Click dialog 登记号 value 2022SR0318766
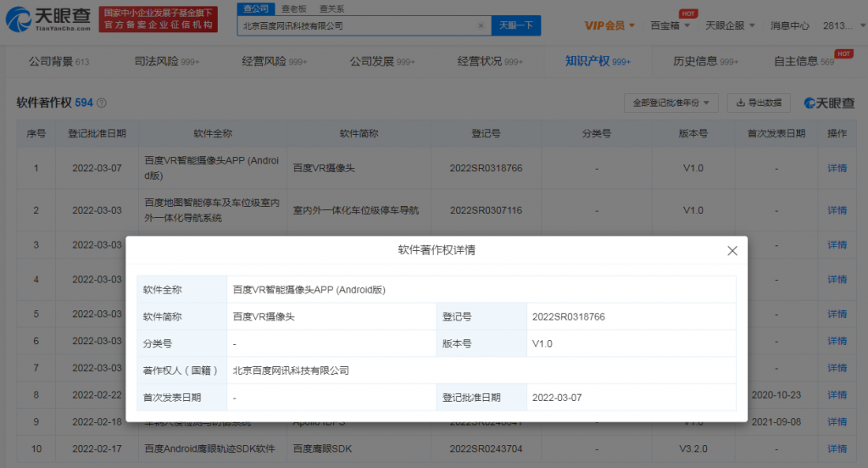868x468 pixels. [569, 317]
